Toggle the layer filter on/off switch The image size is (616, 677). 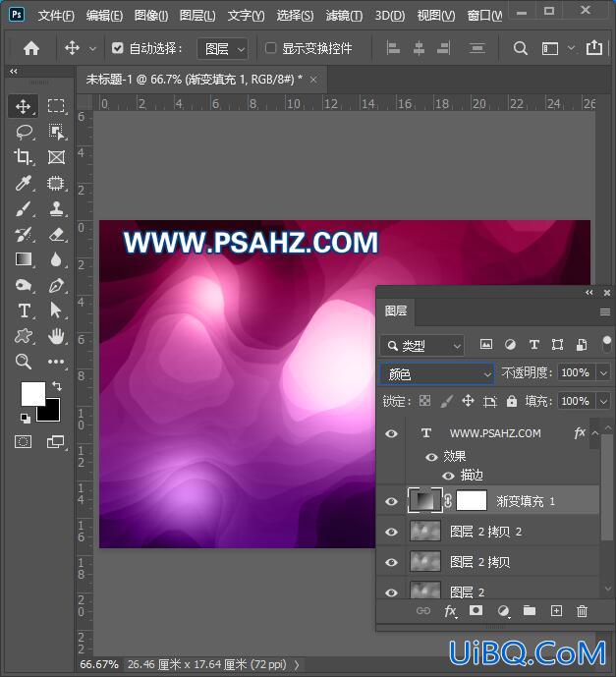(x=606, y=344)
